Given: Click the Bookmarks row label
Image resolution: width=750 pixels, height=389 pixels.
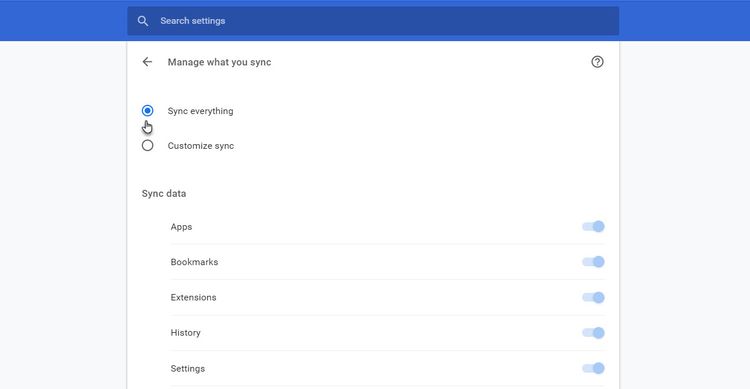Looking at the screenshot, I should pyautogui.click(x=194, y=262).
